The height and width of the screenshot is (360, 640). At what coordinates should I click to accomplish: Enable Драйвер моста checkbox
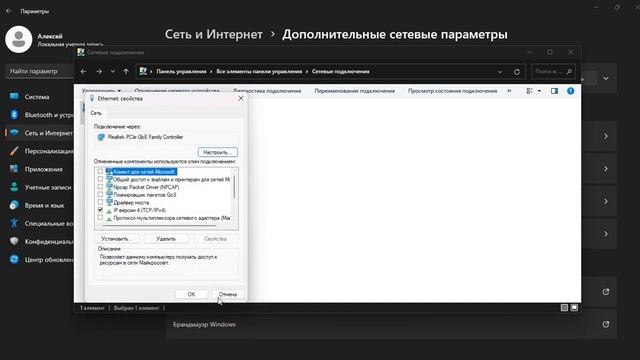pos(100,202)
